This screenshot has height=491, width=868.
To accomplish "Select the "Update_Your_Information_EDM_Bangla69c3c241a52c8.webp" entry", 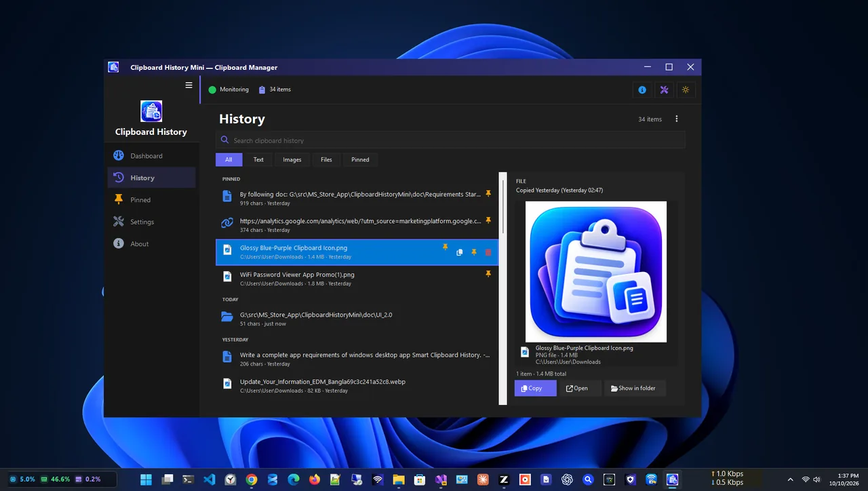I will (x=357, y=386).
